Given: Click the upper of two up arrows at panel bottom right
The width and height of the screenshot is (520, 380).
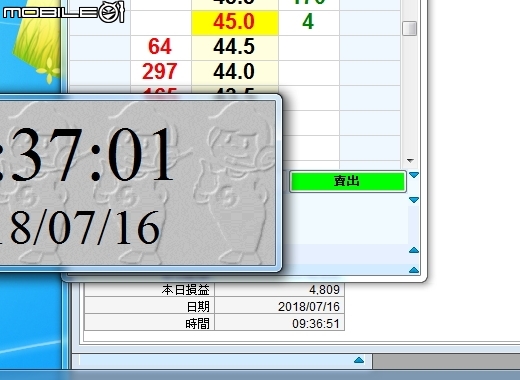Looking at the screenshot, I should click(x=414, y=250).
